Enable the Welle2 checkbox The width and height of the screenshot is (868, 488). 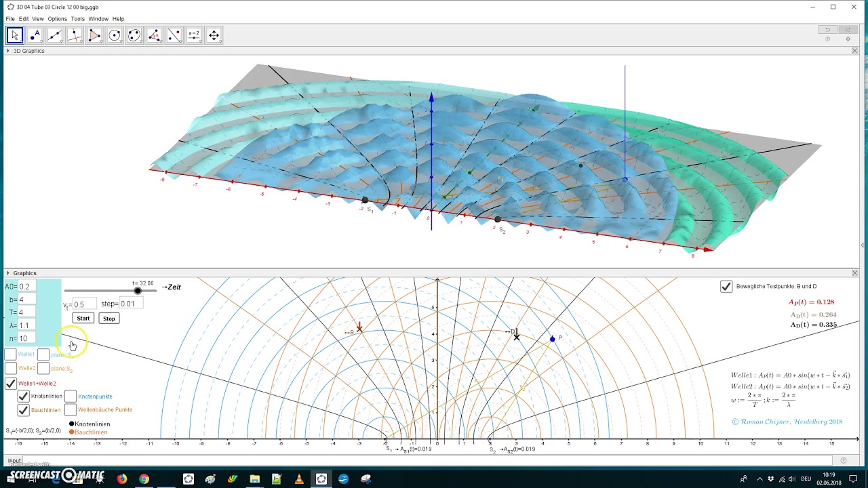tap(10, 368)
